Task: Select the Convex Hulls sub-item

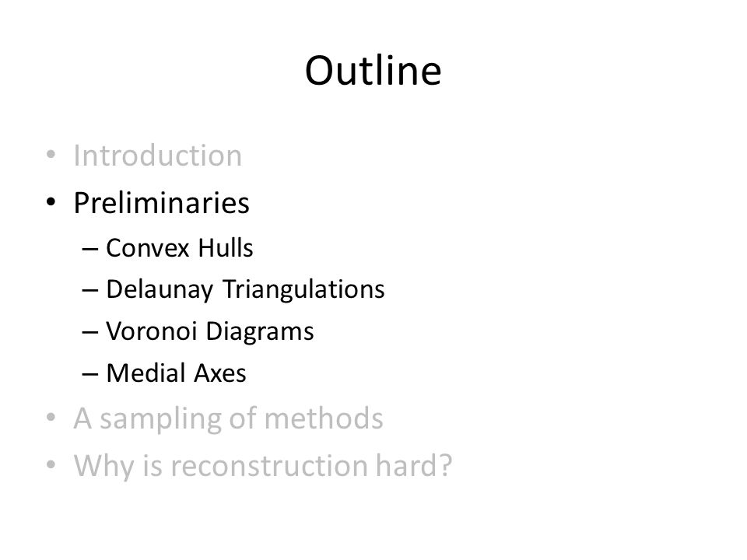Action: coord(179,247)
